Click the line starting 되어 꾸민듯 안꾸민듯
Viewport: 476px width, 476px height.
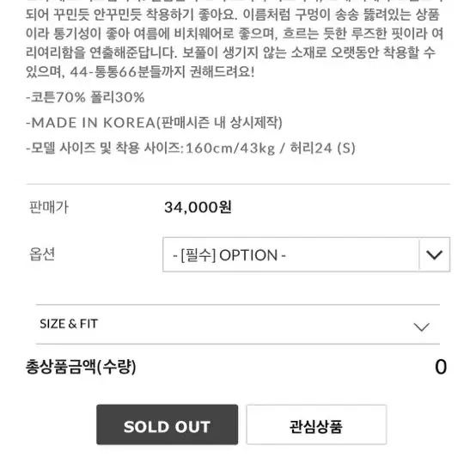coord(233,15)
